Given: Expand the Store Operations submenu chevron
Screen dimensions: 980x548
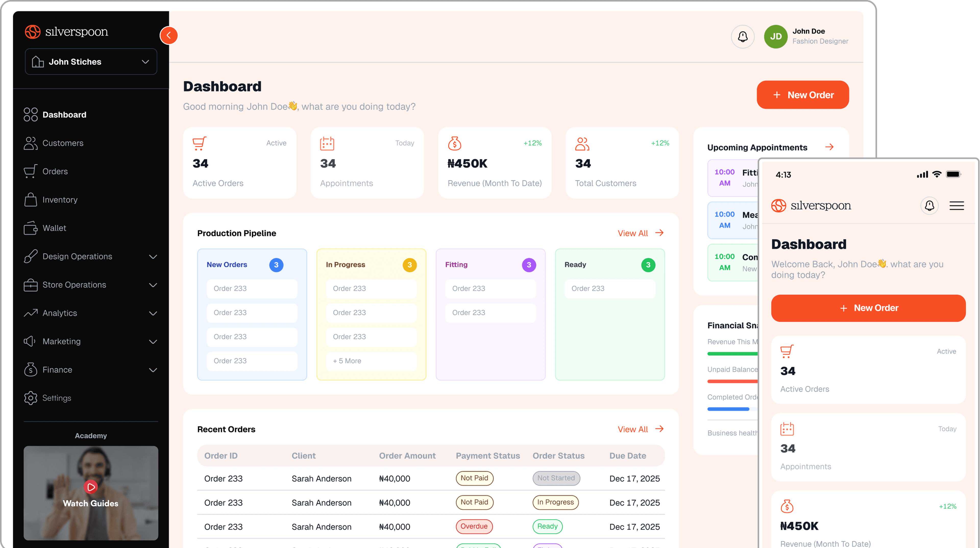Looking at the screenshot, I should click(153, 285).
